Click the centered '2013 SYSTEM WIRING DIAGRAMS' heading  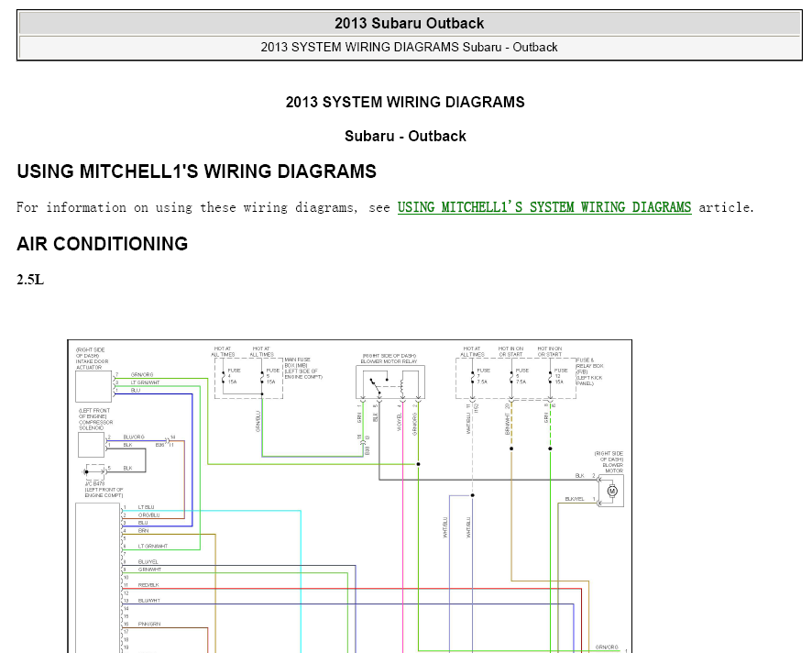point(405,102)
